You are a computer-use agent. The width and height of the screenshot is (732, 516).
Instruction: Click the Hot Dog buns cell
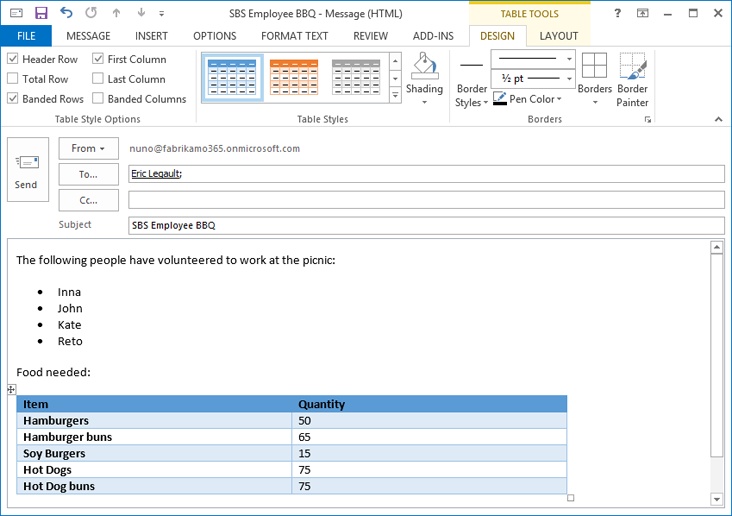(x=155, y=486)
